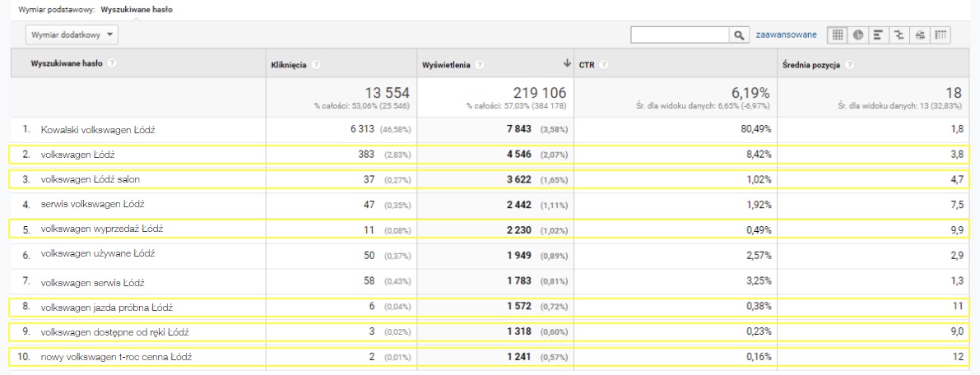This screenshot has width=980, height=375.
Task: Click average position value '4,7'
Action: coord(957,179)
